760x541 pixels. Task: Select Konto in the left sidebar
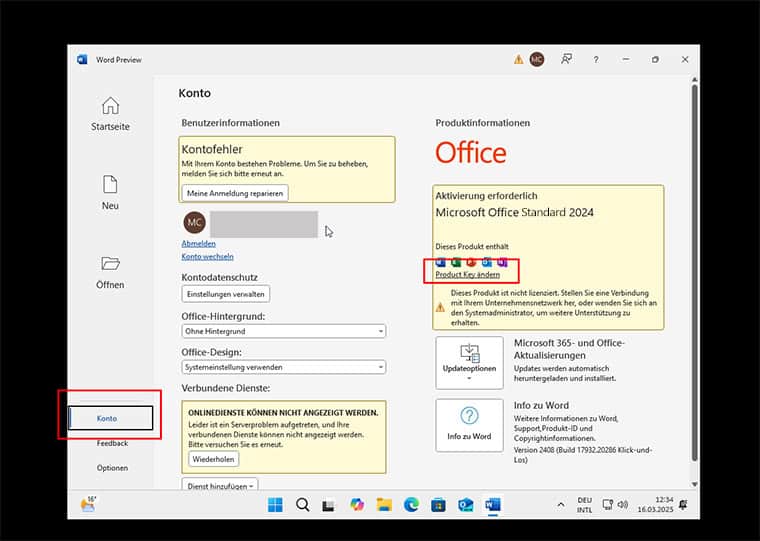108,418
